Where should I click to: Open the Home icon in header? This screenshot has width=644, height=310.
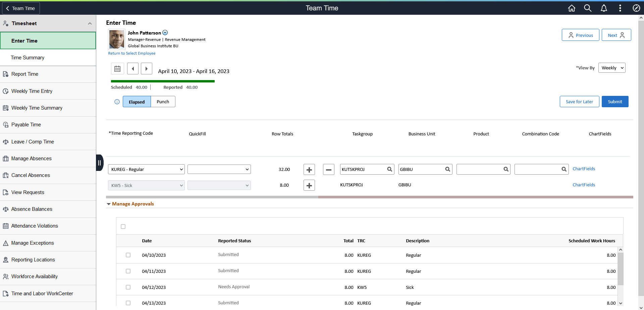(x=572, y=8)
